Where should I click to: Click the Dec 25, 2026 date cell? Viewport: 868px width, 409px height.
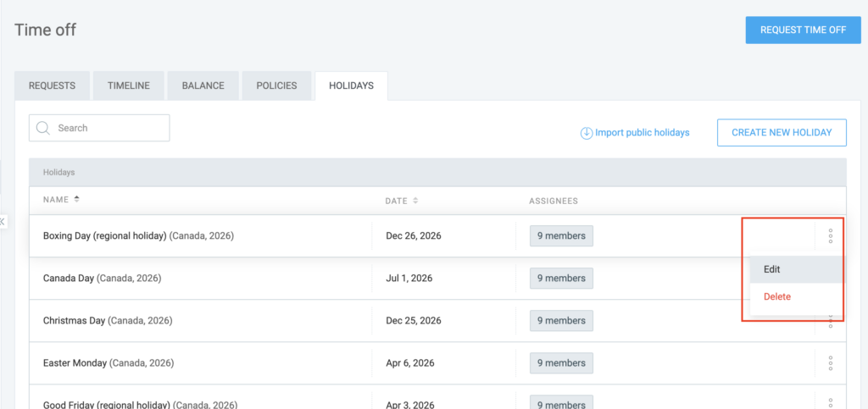click(x=414, y=321)
